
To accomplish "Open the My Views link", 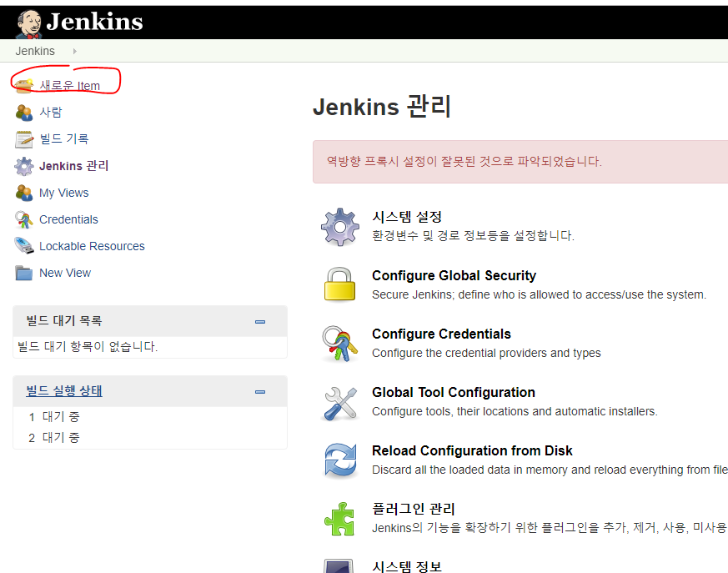I will pos(64,193).
